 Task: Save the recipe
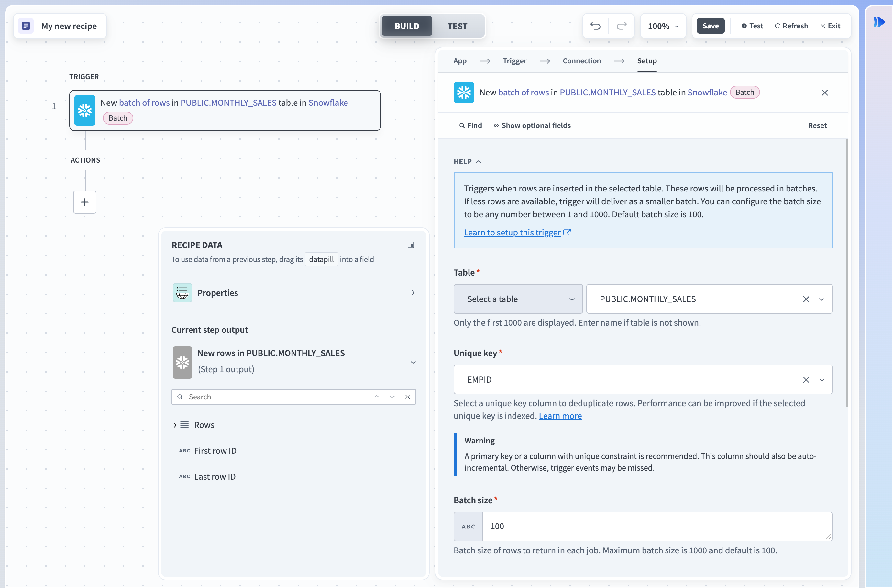pos(710,26)
